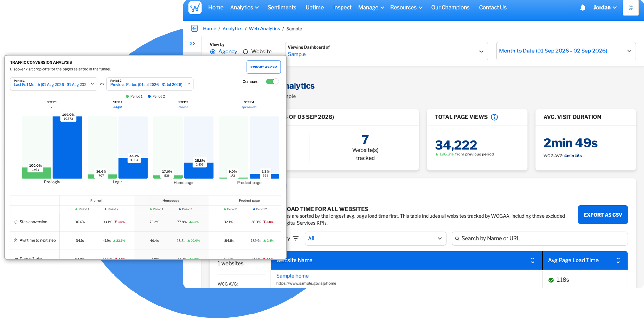Open Contact Us page
Screen dimensions: 644x318
(493, 7)
